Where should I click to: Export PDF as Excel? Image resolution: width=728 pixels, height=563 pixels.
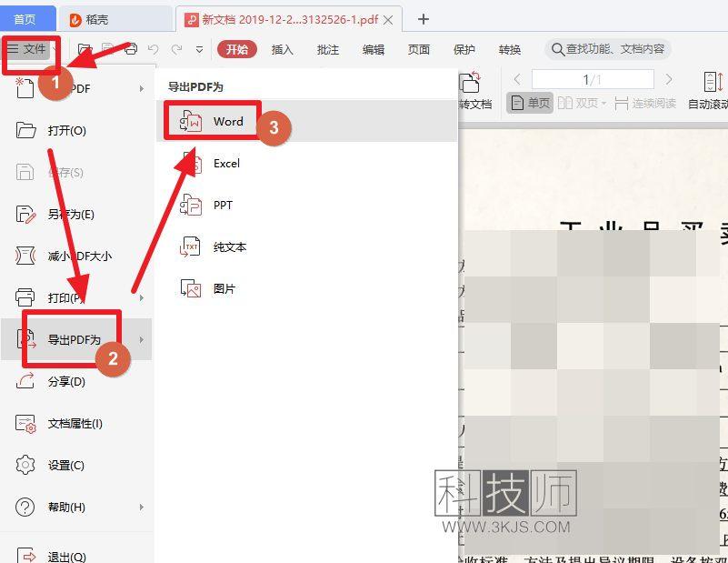click(306, 163)
